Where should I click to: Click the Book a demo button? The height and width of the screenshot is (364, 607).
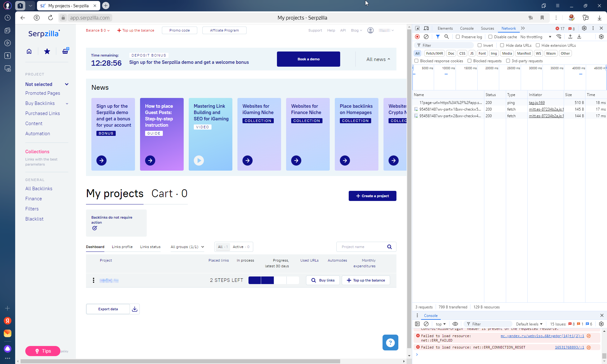(309, 59)
